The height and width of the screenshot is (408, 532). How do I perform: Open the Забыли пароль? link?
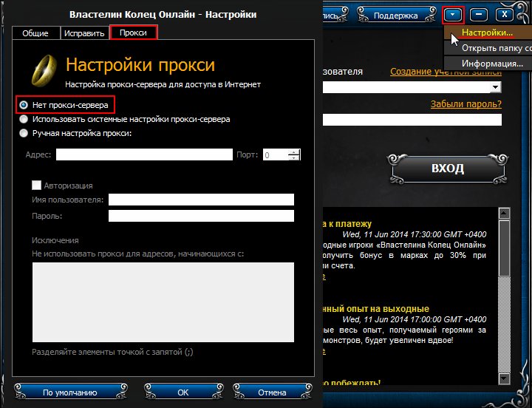[x=465, y=104]
